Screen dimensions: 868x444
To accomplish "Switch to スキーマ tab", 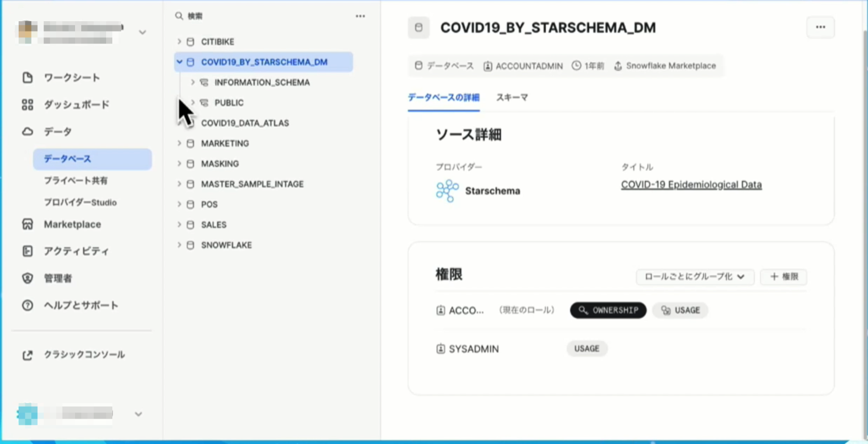I will (x=512, y=97).
